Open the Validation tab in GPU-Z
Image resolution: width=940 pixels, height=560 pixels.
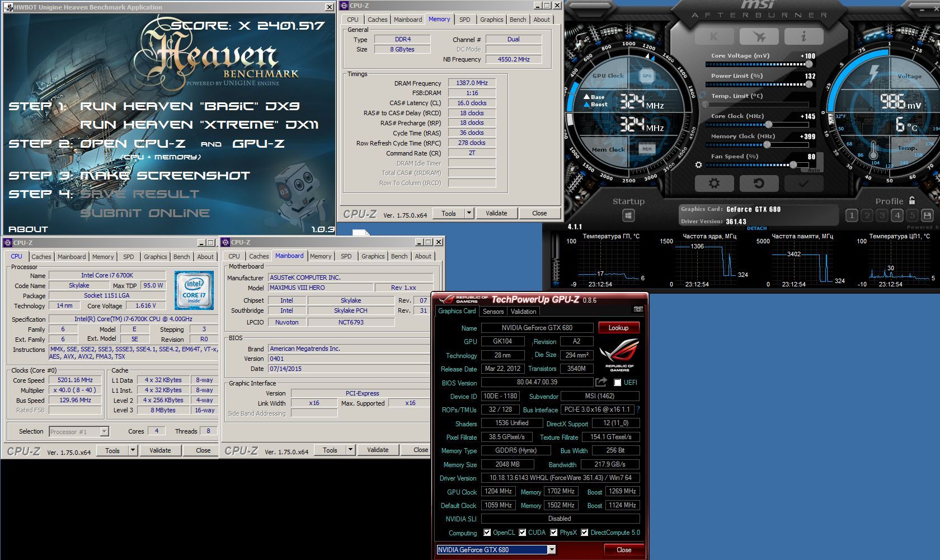(523, 312)
